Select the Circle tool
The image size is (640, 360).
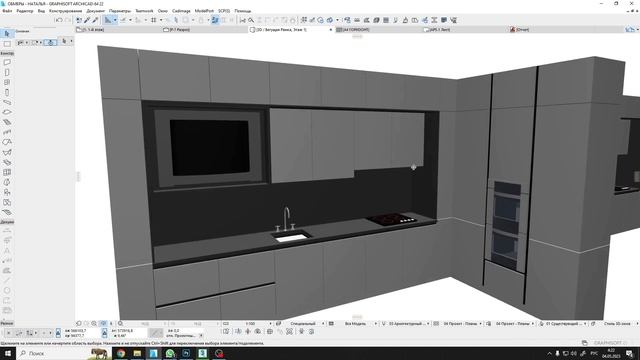(7, 291)
